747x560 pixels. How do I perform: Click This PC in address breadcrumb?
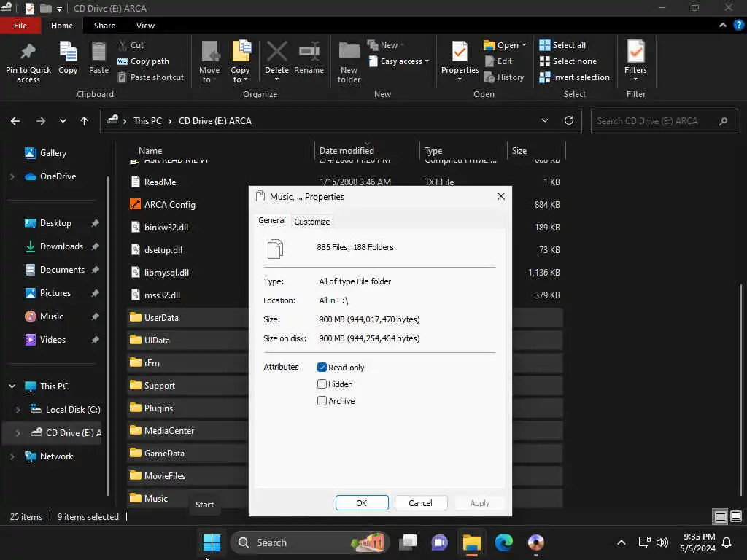click(x=147, y=121)
